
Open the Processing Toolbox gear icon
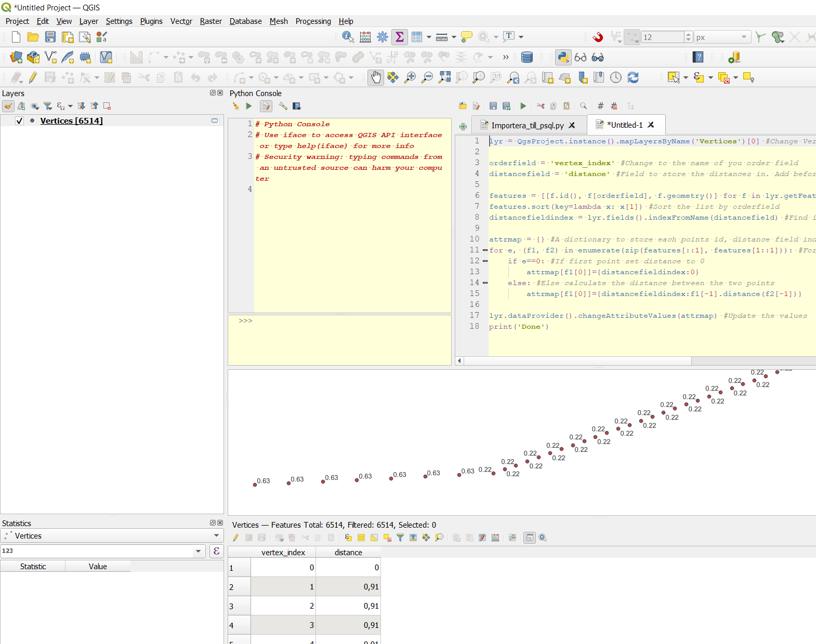click(x=383, y=37)
